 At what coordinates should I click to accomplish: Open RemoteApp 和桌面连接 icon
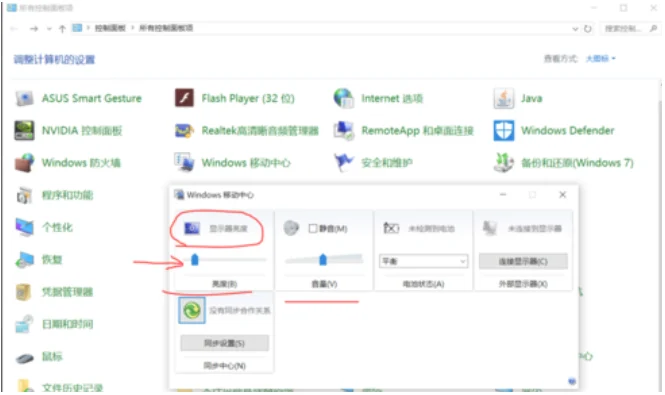[344, 131]
